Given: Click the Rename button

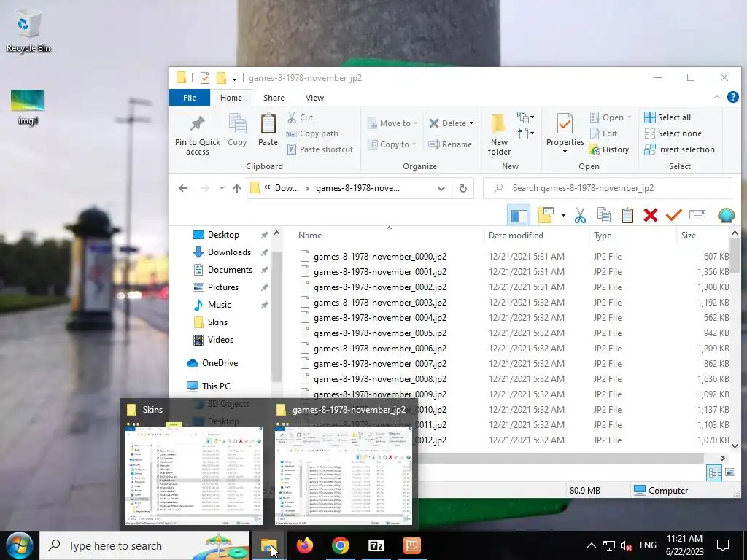Looking at the screenshot, I should coord(450,144).
